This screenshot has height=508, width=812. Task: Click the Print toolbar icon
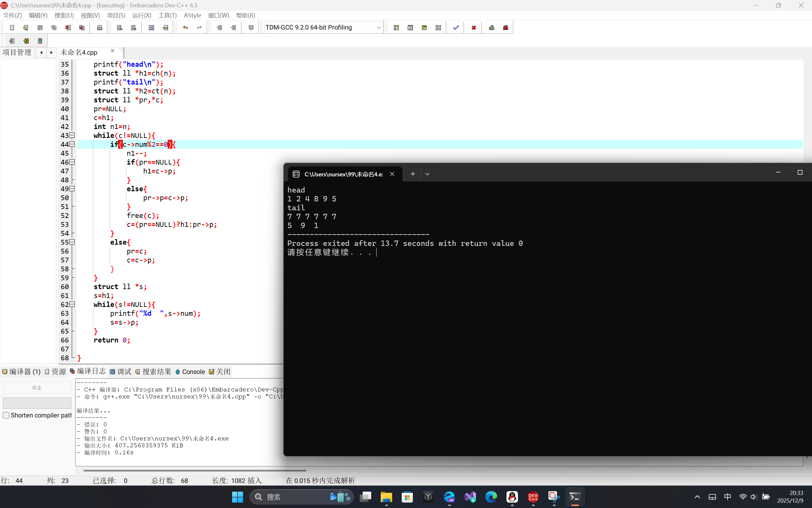pos(99,28)
